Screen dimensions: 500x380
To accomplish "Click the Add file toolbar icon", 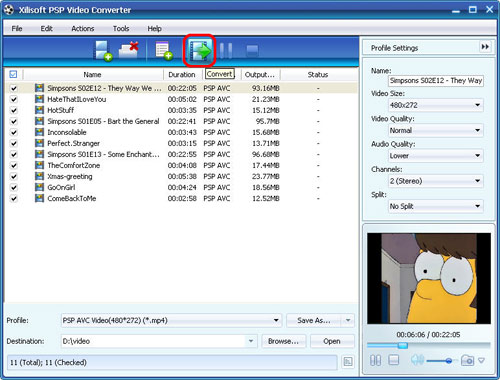I will 103,51.
